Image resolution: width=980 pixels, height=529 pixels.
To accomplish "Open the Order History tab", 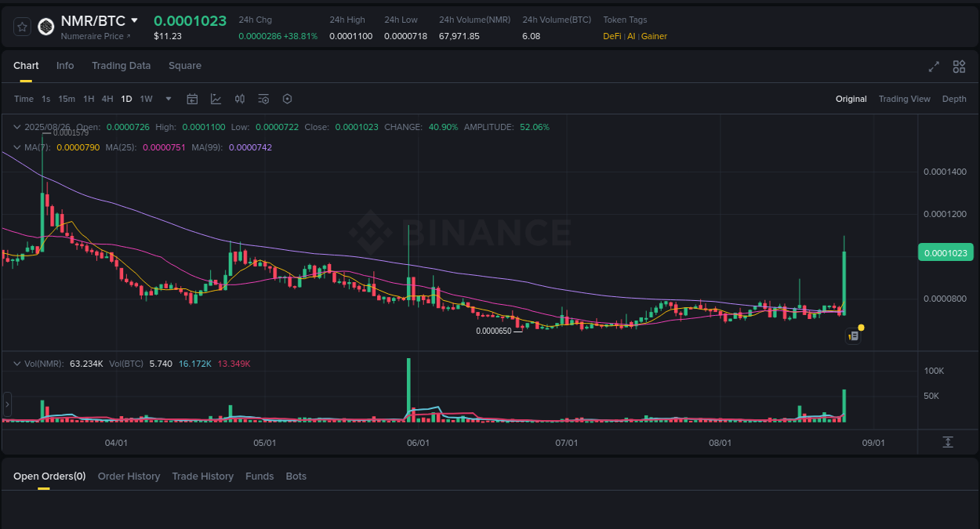I will pos(129,476).
